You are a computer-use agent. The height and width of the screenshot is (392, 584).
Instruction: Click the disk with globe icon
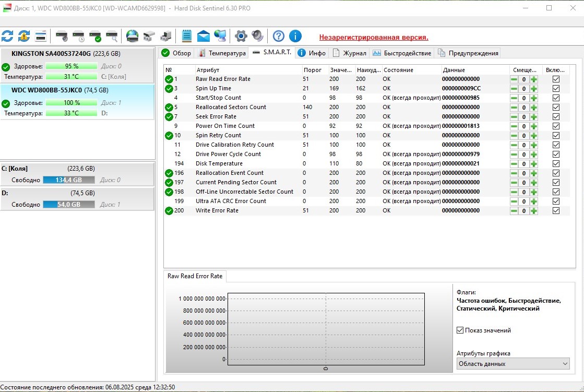[x=133, y=36]
